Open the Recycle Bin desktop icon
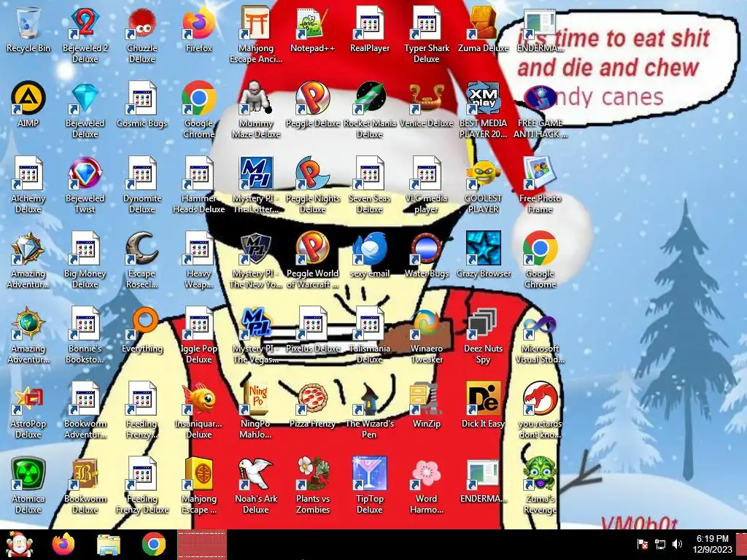The image size is (747, 560). (28, 28)
